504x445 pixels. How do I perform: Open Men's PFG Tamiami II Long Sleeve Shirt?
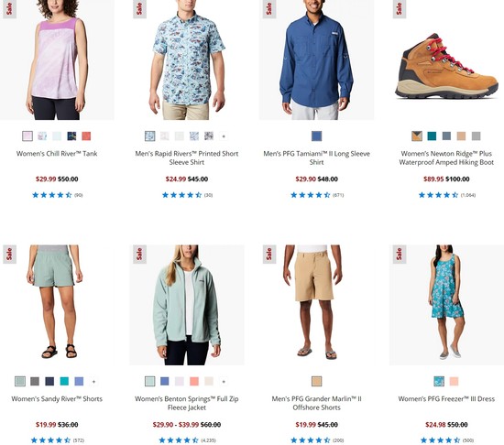click(x=317, y=158)
